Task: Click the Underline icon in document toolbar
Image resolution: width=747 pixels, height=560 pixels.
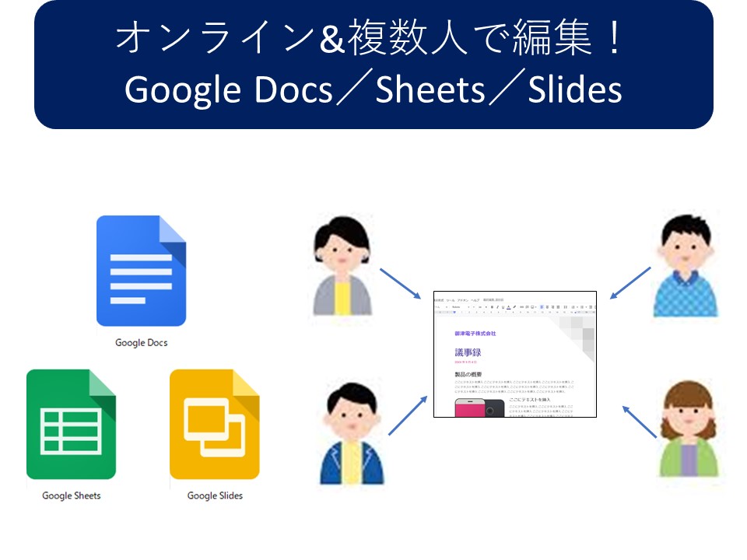Action: point(503,307)
